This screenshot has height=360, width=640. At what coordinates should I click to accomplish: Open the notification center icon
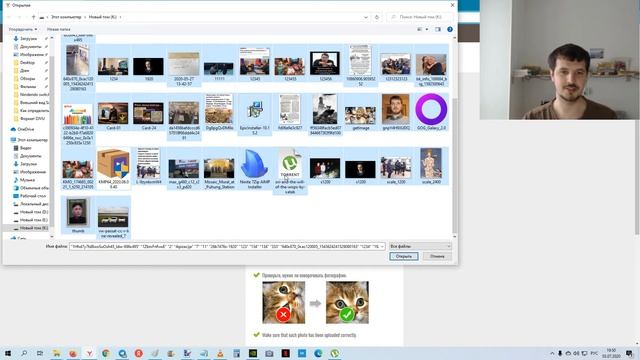[629, 353]
